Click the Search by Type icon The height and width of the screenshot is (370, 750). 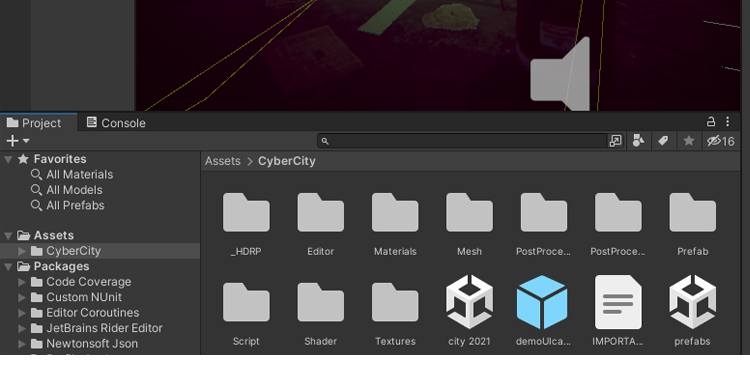click(x=638, y=141)
